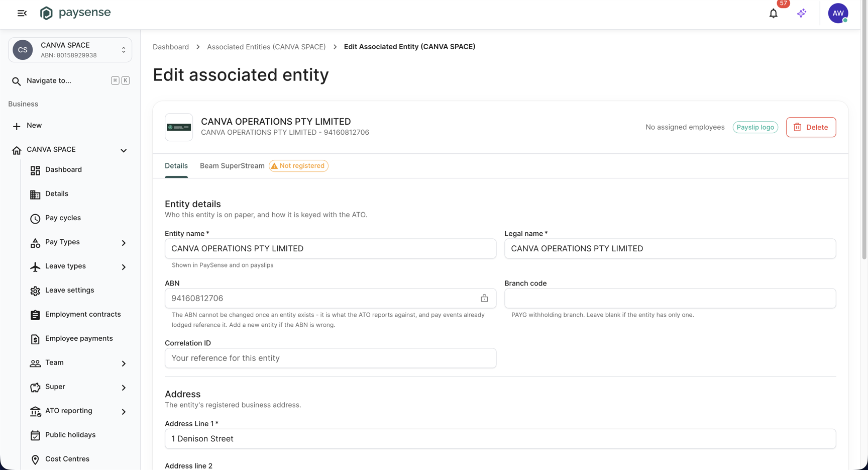The width and height of the screenshot is (868, 470).
Task: Click the current breadcrumb Edit Associated Entity
Action: 409,47
